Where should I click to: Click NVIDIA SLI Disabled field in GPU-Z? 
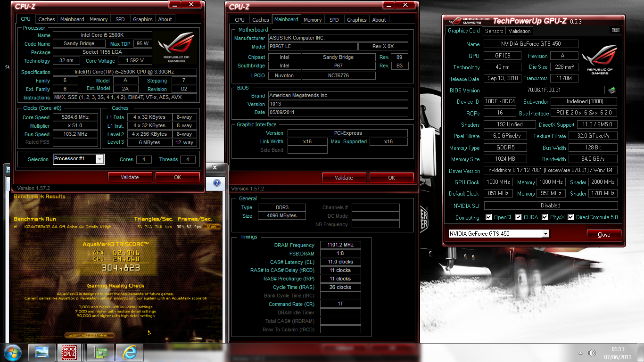(x=551, y=206)
